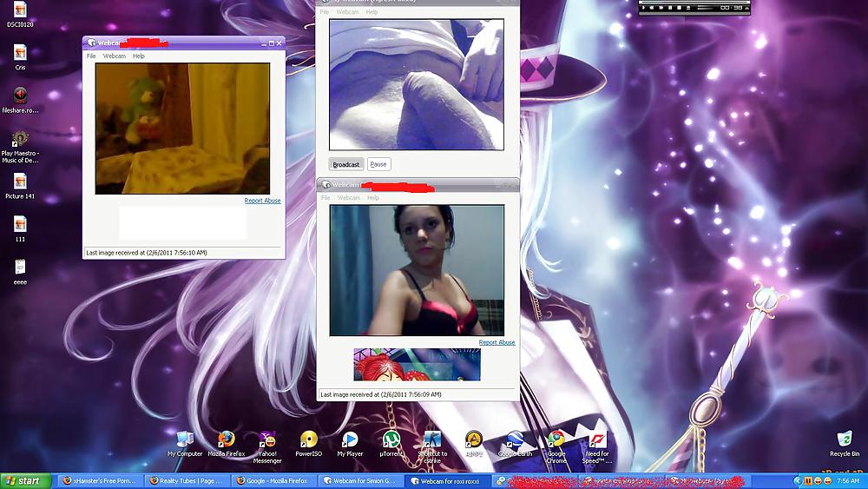The width and height of the screenshot is (868, 489).
Task: Open the My Player desktop shortcut
Action: click(350, 444)
